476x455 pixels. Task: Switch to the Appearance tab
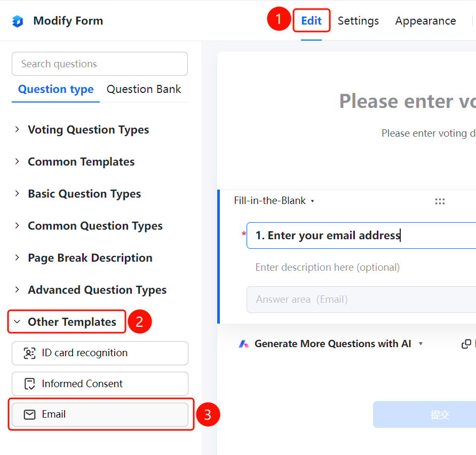[425, 21]
